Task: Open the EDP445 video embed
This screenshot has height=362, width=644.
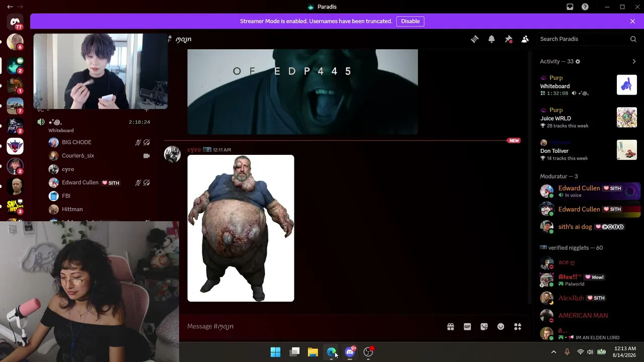Action: point(302,92)
